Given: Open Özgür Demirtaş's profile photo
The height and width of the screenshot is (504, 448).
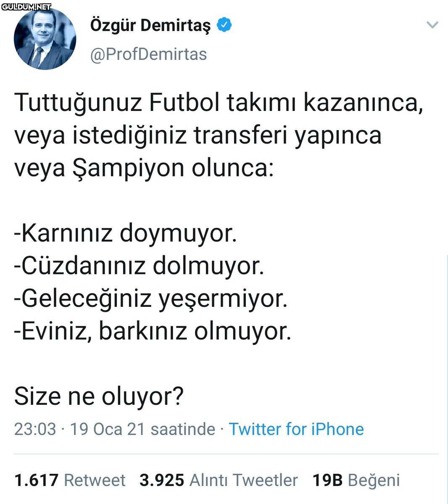Looking at the screenshot, I should [x=45, y=38].
